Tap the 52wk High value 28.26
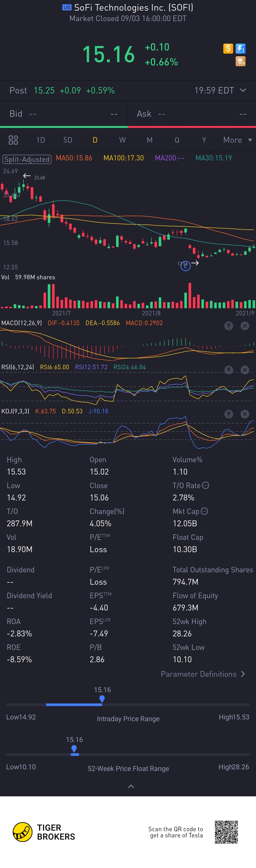 coord(182,634)
